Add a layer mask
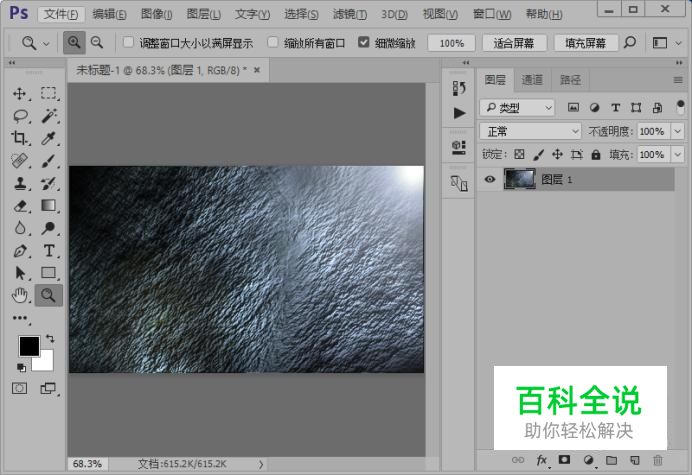Image resolution: width=692 pixels, height=475 pixels. [x=564, y=460]
